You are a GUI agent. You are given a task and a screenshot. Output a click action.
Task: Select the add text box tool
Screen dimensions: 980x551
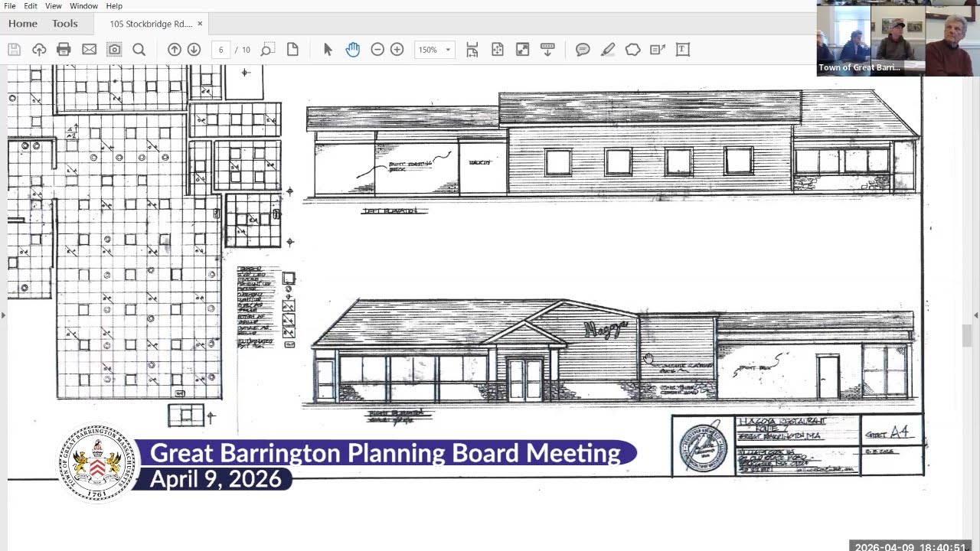[x=683, y=50]
